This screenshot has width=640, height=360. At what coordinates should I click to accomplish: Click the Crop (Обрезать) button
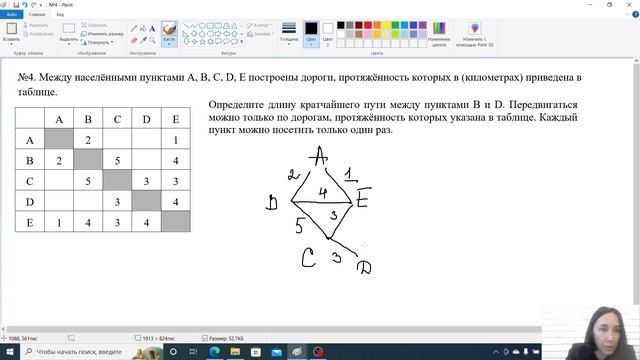click(x=94, y=25)
